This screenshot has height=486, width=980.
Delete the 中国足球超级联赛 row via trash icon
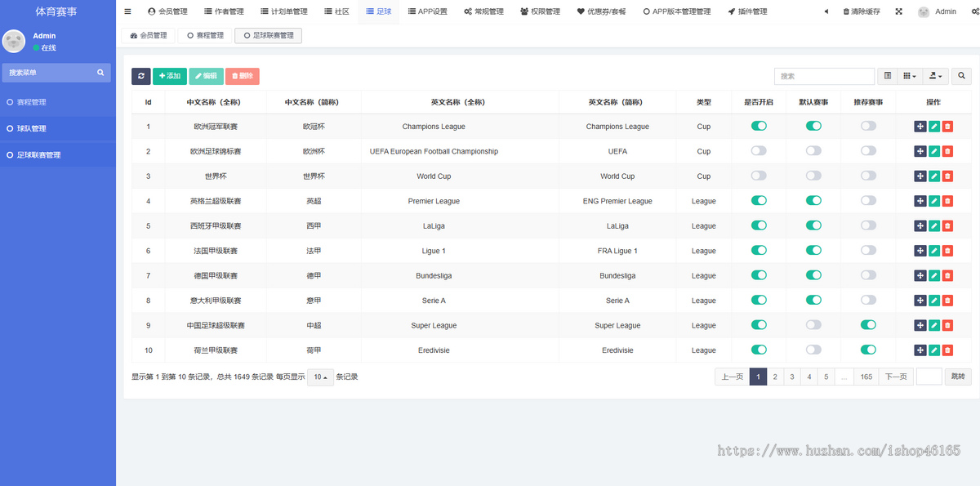click(947, 325)
